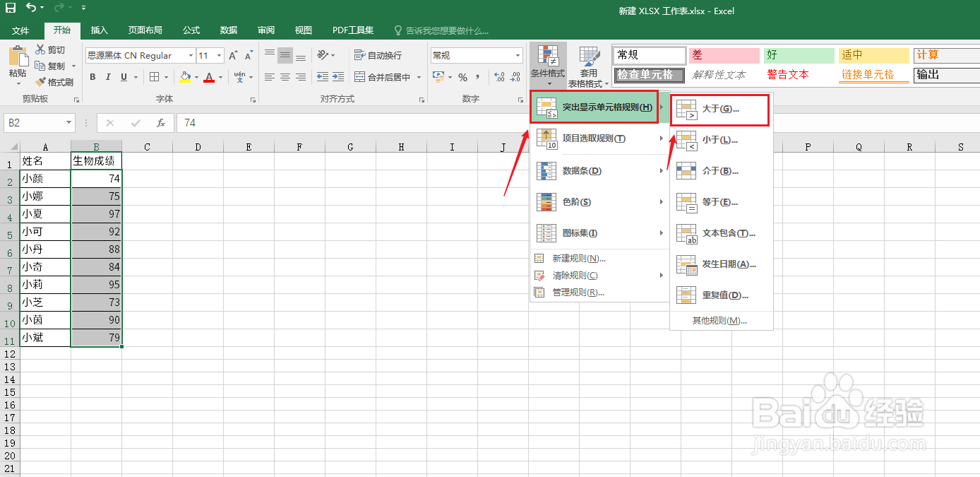
Task: Toggle align text right
Action: coord(301,77)
